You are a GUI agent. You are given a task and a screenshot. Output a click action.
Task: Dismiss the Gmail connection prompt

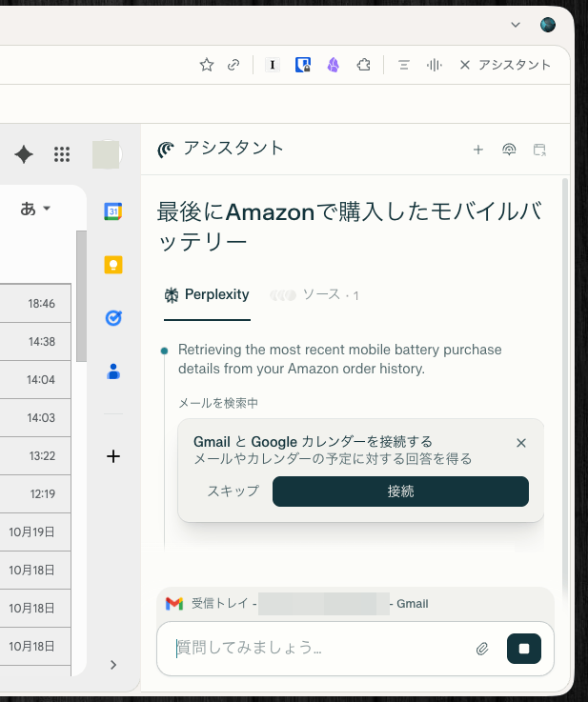521,443
